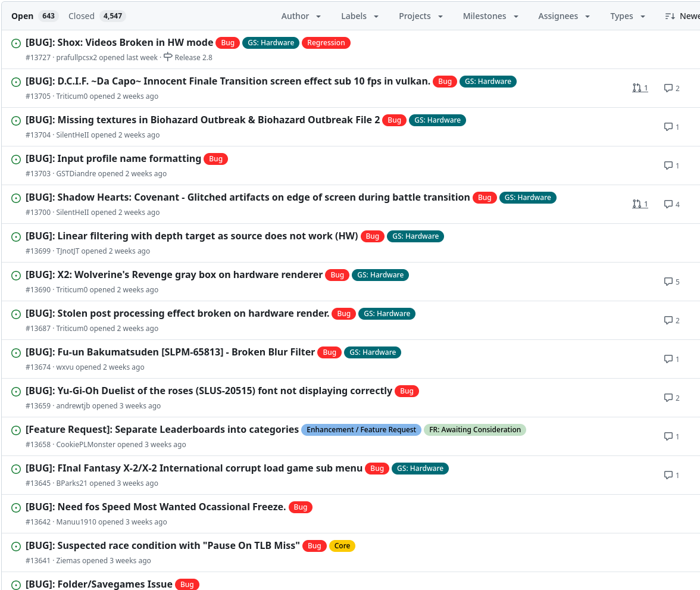Open author CookiePLMonster profile link
Screen dimensions: 700x590
coord(86,444)
